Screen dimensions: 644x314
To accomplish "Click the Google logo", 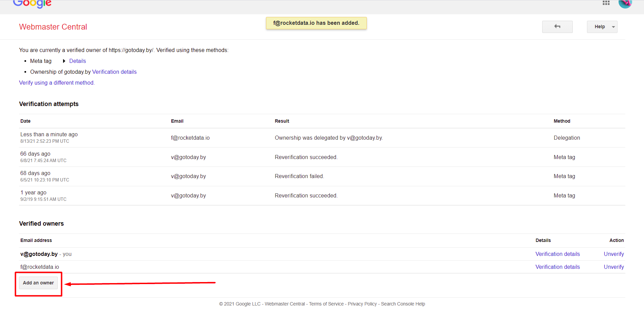I will pos(32,4).
